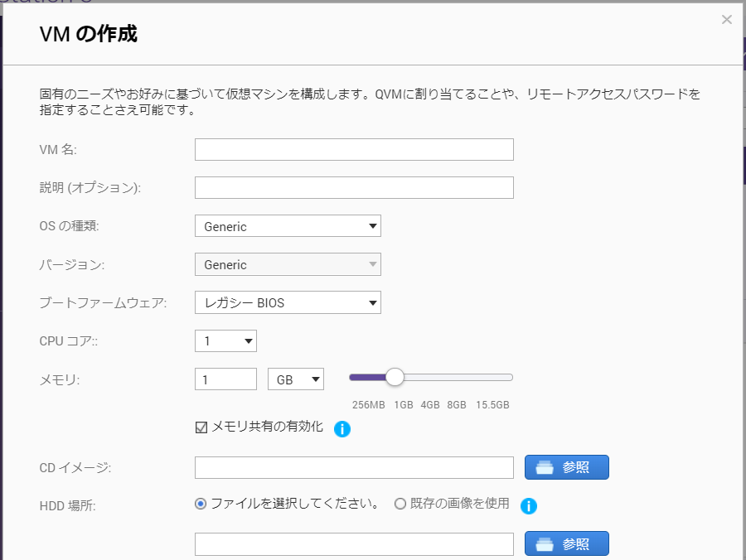This screenshot has width=746, height=560.
Task: Click info icon next to 既存の画像を使用
Action: [529, 506]
